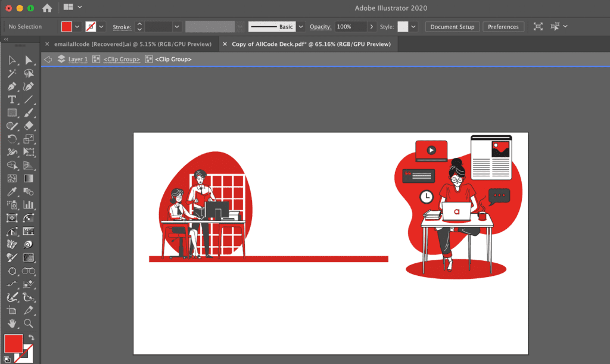Toggle swap between Fill and Stroke
The image size is (610, 364).
tap(32, 336)
